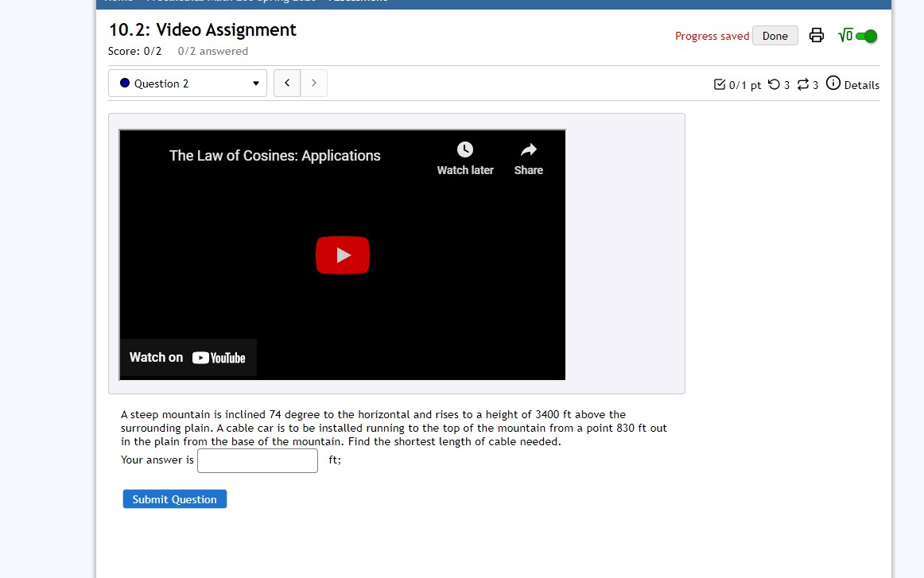
Task: Open the video title link 'The Law of Cosines: Applications'
Action: coord(274,156)
